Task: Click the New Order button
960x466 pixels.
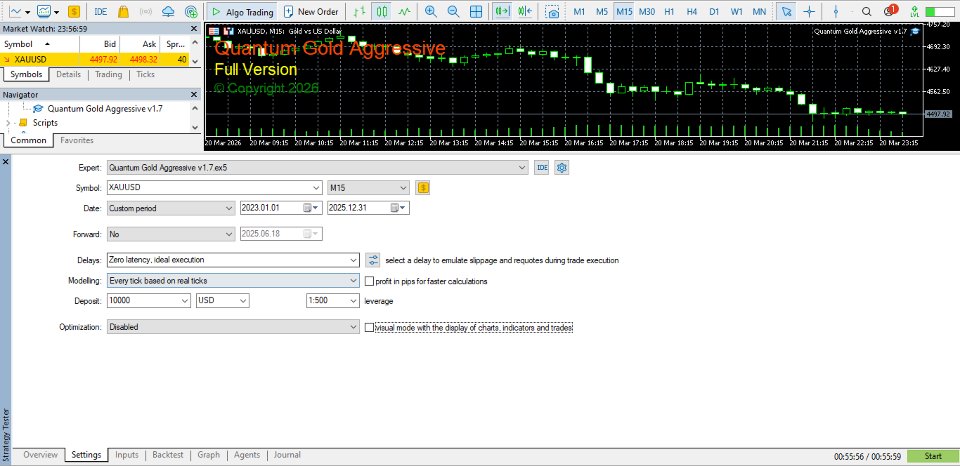Action: click(311, 11)
